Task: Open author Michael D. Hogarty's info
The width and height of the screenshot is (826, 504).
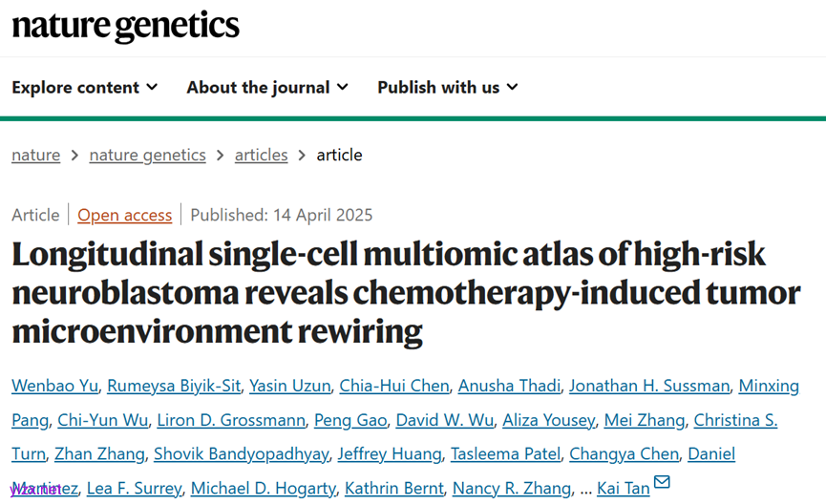Action: pos(263,488)
